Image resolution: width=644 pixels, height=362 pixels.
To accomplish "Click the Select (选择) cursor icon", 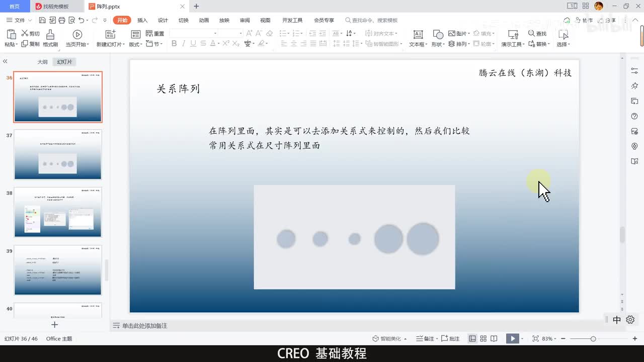I will coord(563,34).
